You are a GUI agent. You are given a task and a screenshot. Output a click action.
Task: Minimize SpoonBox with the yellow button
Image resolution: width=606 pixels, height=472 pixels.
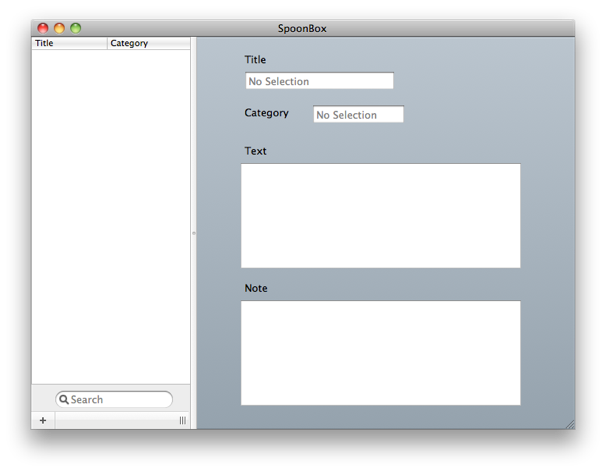tap(59, 28)
